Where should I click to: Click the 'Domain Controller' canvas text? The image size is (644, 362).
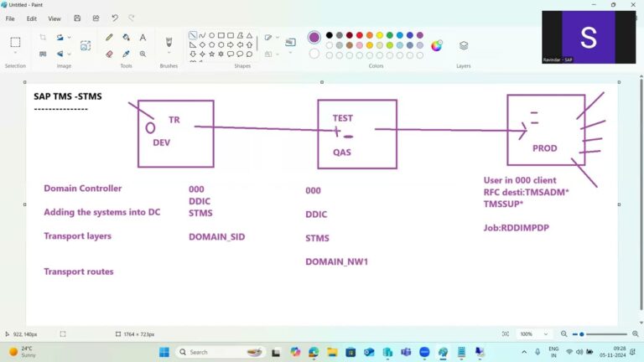(x=82, y=189)
